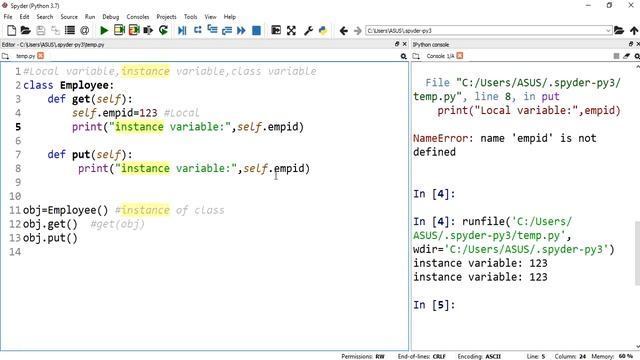
Task: Click the IPython console vertical scrollbar
Action: click(x=637, y=253)
